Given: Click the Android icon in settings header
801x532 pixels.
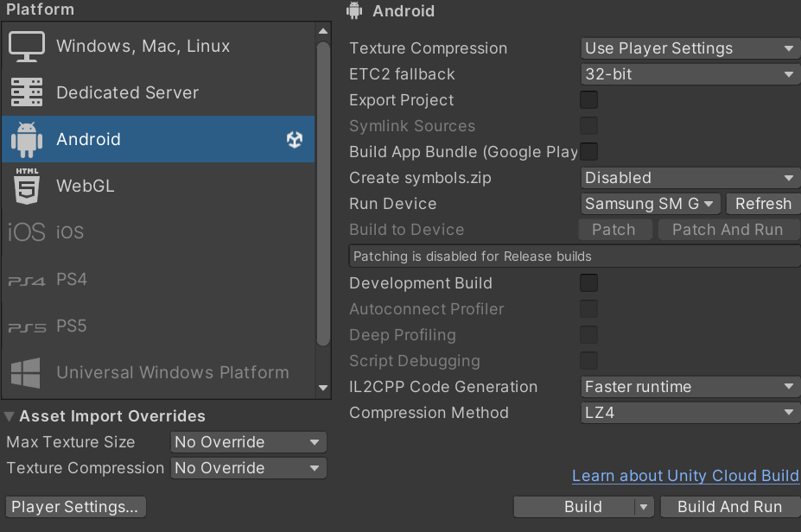Looking at the screenshot, I should (x=354, y=10).
